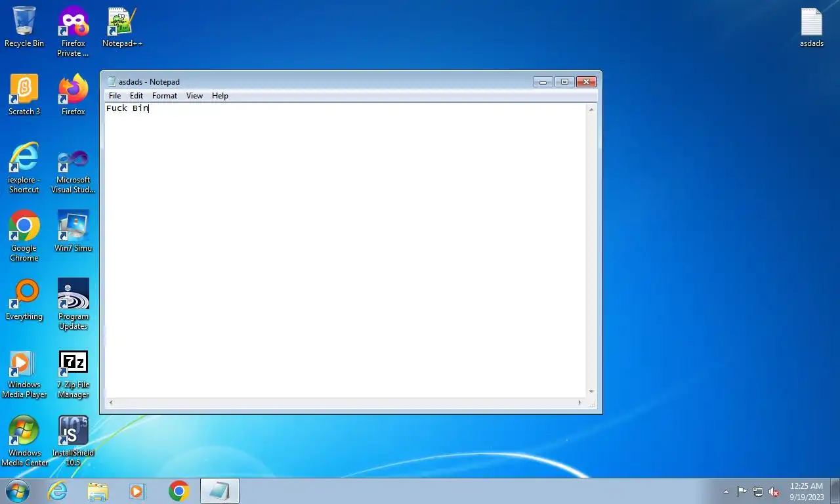This screenshot has height=504, width=840.
Task: Click the Notepad taskbar button
Action: coord(219,491)
